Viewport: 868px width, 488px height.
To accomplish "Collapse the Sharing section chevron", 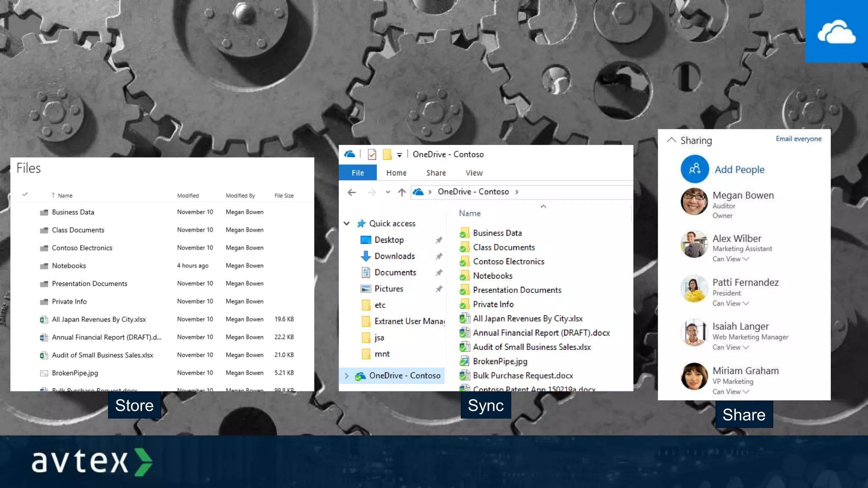I will [x=671, y=140].
